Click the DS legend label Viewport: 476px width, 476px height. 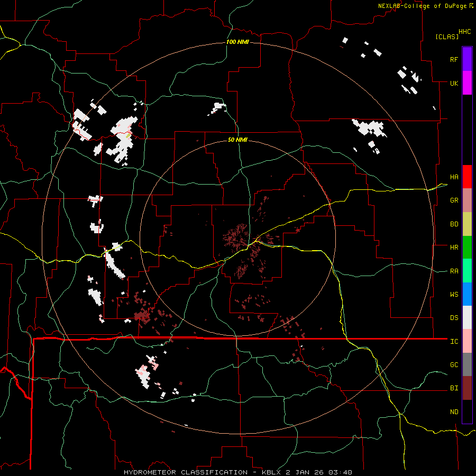click(x=454, y=318)
